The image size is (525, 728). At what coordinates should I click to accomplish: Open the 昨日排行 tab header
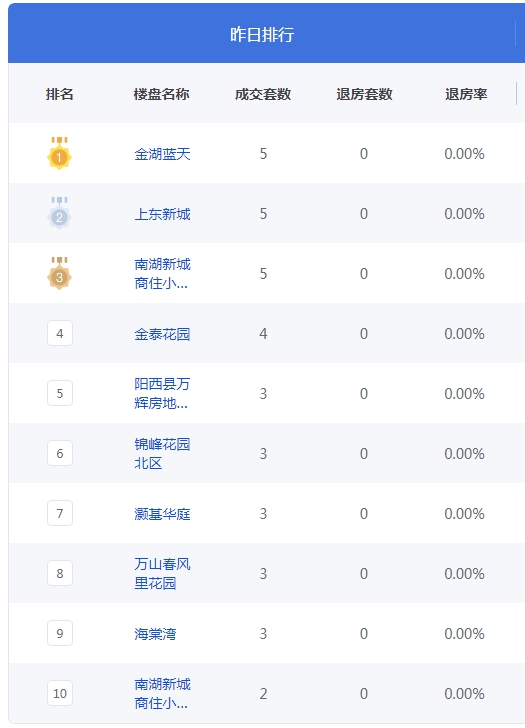[262, 34]
